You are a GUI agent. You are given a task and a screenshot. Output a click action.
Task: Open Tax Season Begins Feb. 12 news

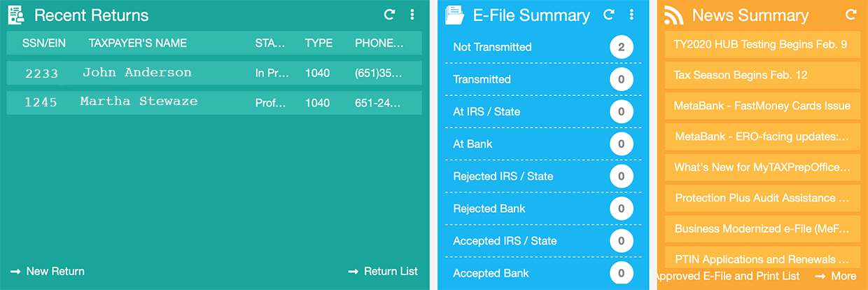[x=762, y=75]
